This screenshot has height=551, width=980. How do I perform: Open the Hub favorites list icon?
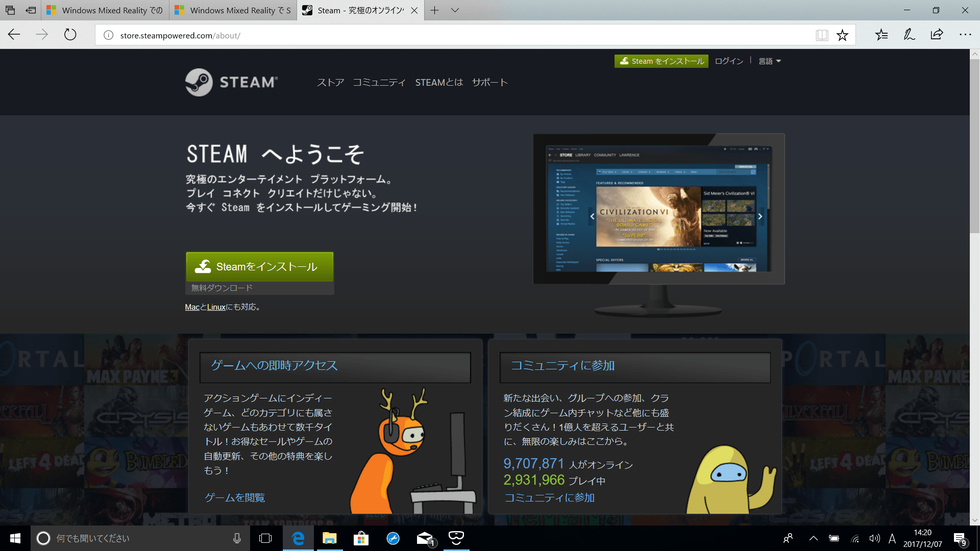coord(881,34)
